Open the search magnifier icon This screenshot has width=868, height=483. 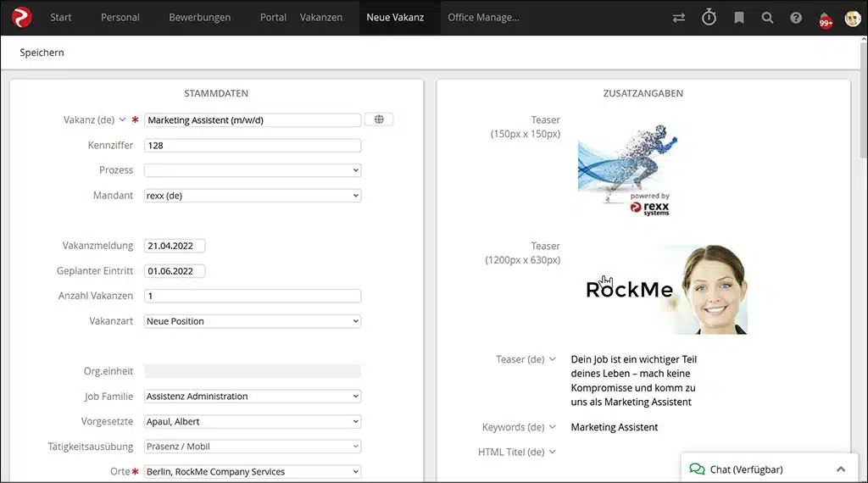click(767, 18)
